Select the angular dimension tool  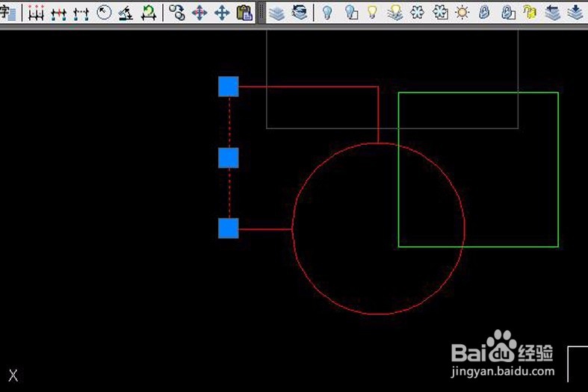[126, 13]
